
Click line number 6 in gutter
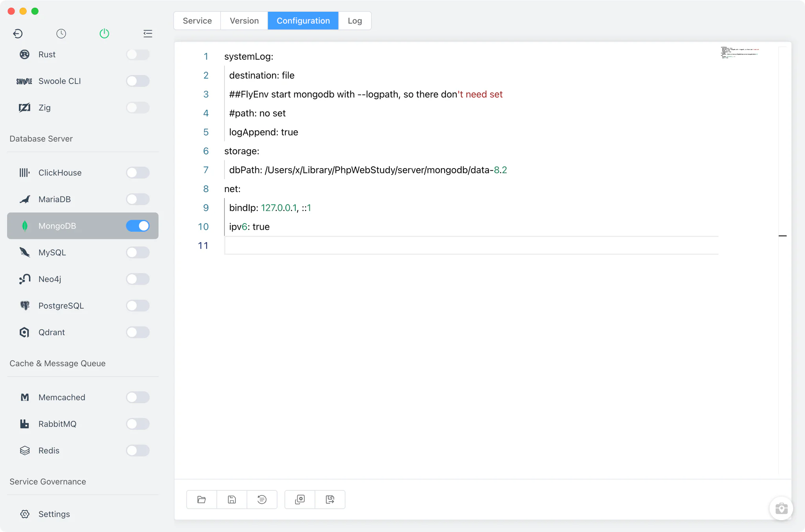[x=206, y=151]
